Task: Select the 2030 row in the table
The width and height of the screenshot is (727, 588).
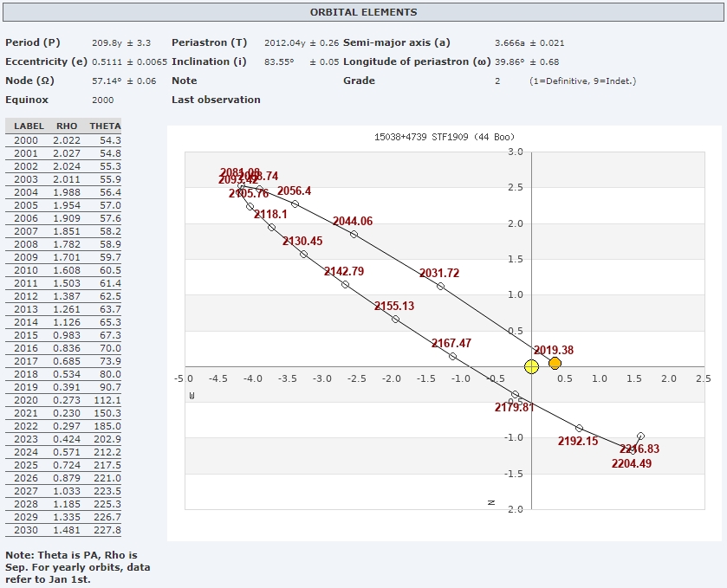Action: tap(62, 530)
